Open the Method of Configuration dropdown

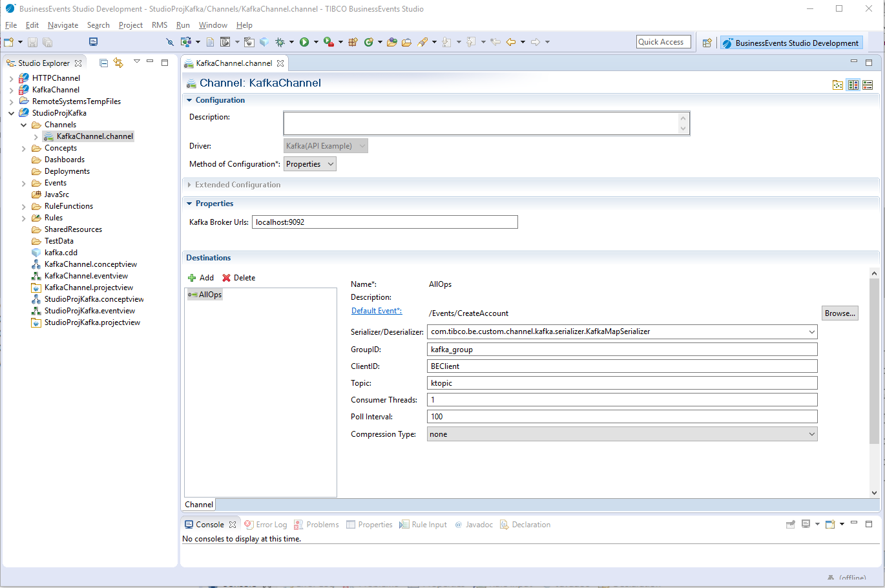[x=310, y=164]
